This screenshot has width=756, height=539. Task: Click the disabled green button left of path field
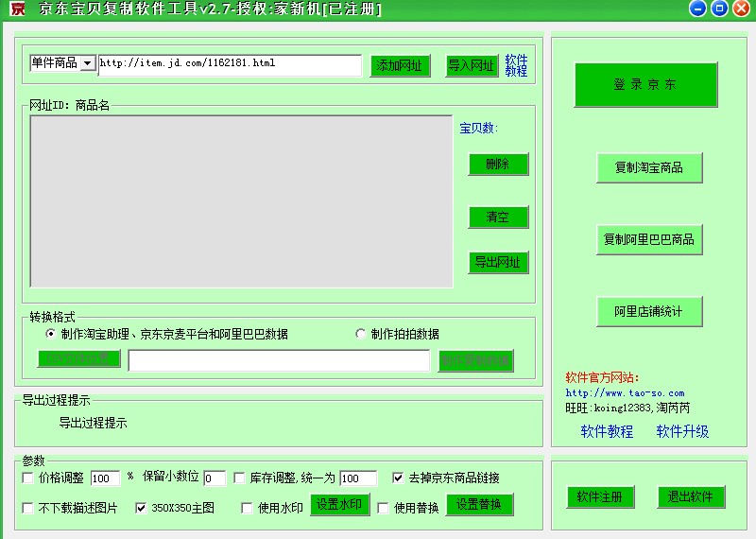point(79,358)
